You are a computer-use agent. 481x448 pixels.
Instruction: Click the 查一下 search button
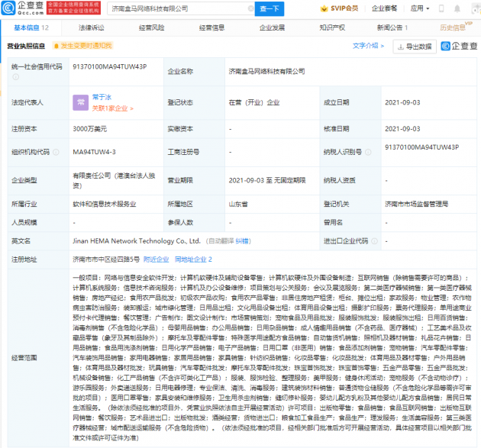(x=270, y=8)
